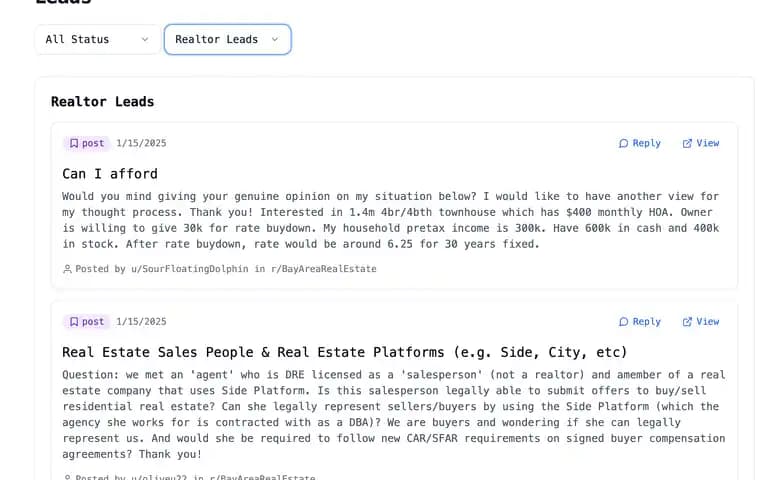The height and width of the screenshot is (480, 768).
Task: Open the Real Estate Sales People & Platforms title
Action: click(344, 352)
